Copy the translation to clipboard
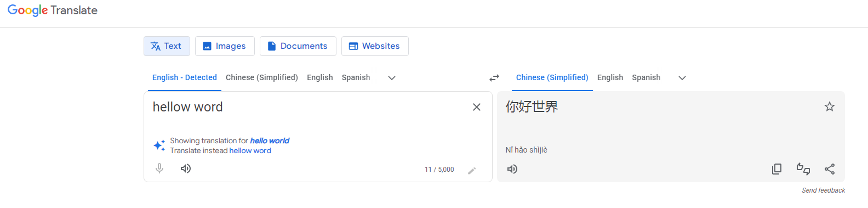Screen dimensions: 868x208 [x=776, y=169]
